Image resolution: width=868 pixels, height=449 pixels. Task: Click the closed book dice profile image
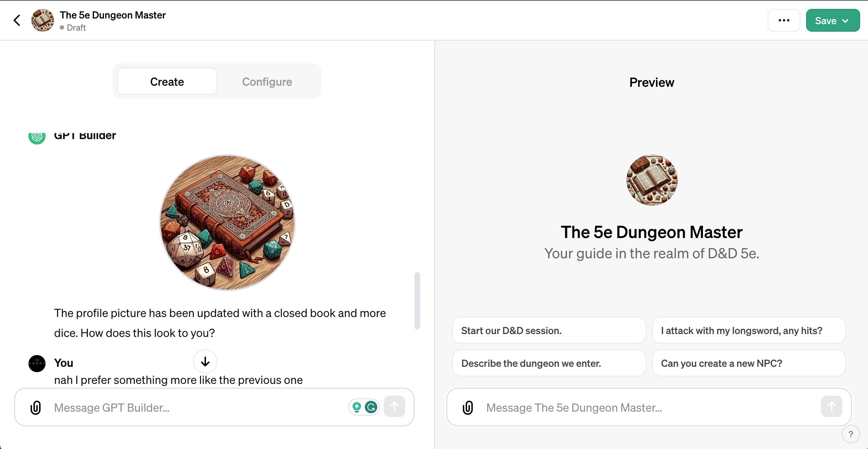[227, 222]
